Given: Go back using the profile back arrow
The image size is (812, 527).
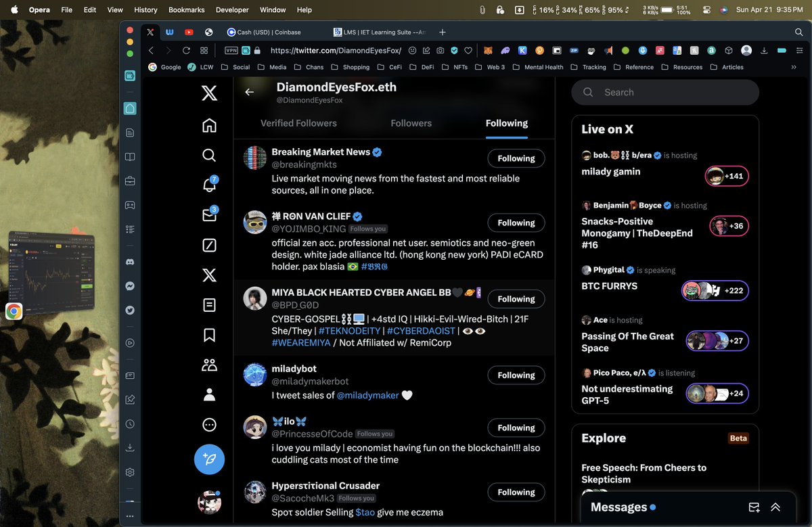Looking at the screenshot, I should point(250,92).
